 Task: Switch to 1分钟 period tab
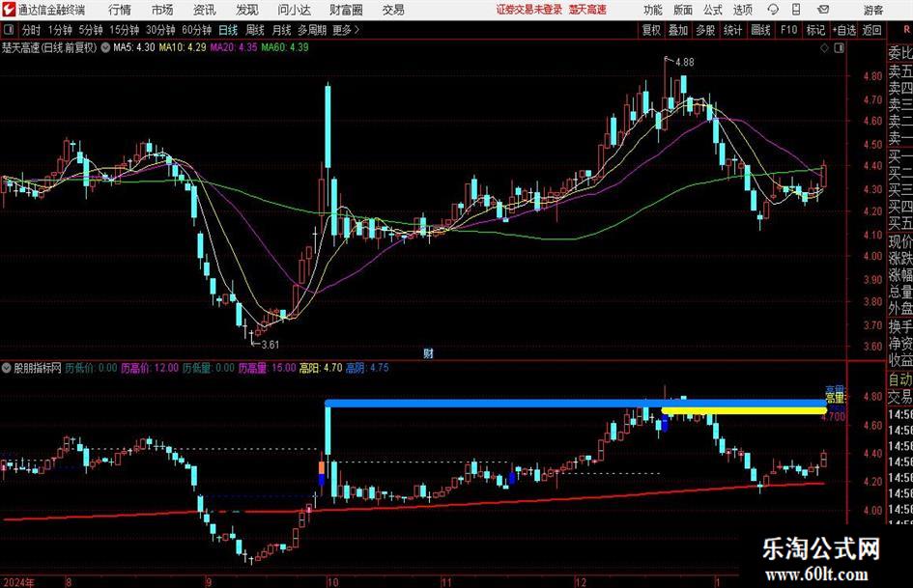59,30
